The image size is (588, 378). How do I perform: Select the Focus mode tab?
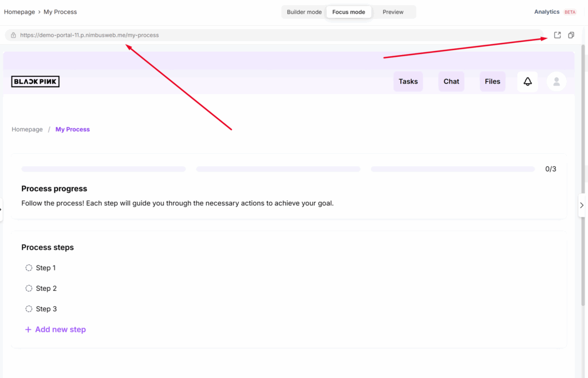tap(349, 12)
